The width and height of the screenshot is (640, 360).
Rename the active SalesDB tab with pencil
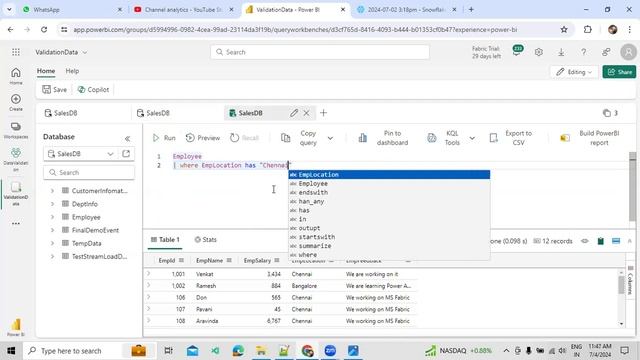(x=294, y=113)
